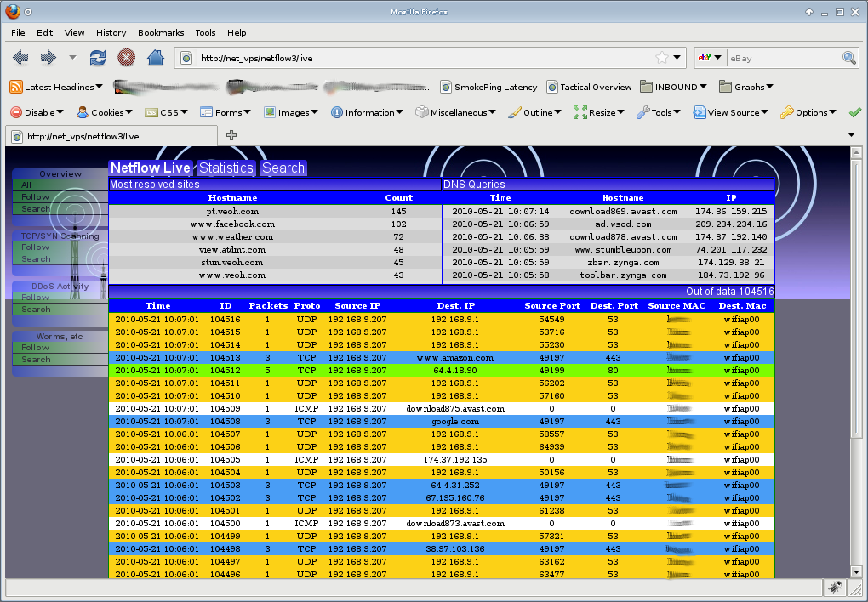This screenshot has width=868, height=602.
Task: Open the Information dropdown
Action: pos(367,112)
